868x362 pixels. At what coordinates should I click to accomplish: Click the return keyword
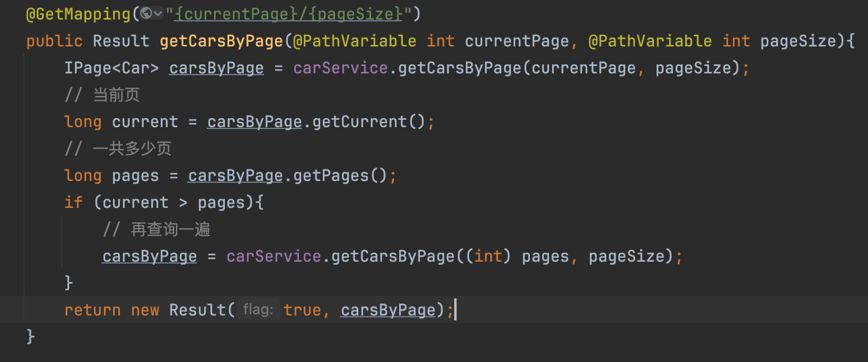click(x=93, y=310)
